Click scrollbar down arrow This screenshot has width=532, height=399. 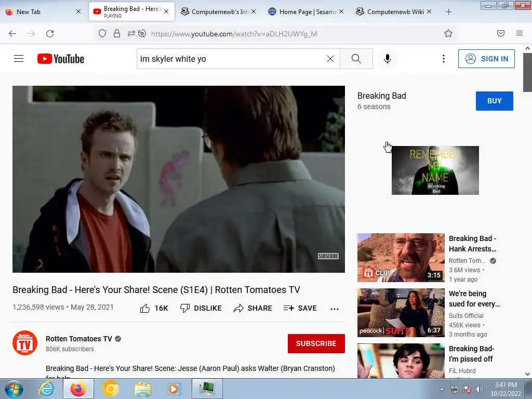tap(527, 374)
